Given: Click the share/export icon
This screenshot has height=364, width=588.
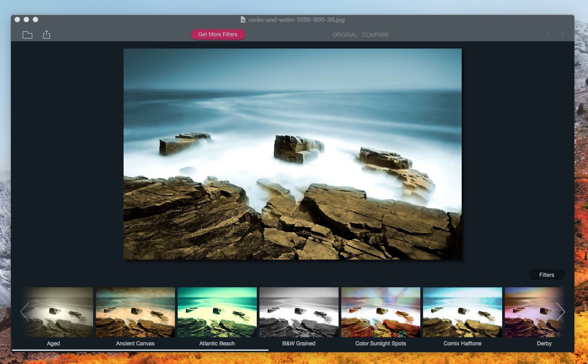Looking at the screenshot, I should point(46,34).
